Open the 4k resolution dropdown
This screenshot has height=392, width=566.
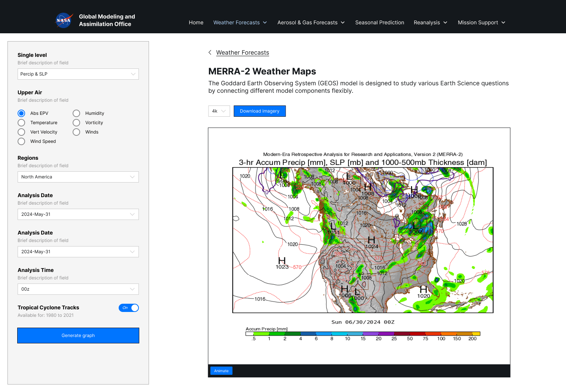(219, 111)
